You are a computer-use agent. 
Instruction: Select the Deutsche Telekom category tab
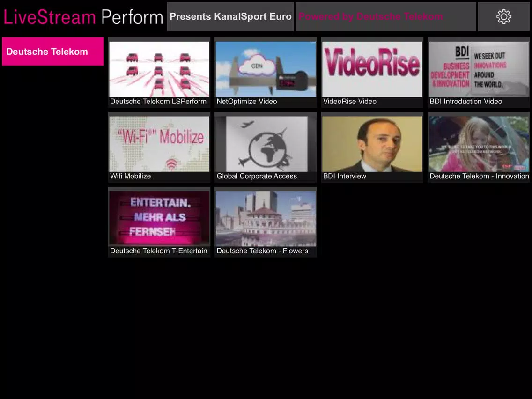53,51
